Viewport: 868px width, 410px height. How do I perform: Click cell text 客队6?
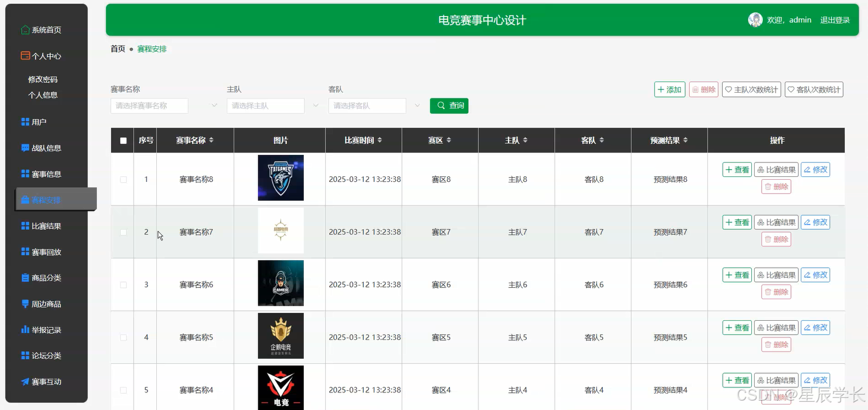[x=594, y=285]
